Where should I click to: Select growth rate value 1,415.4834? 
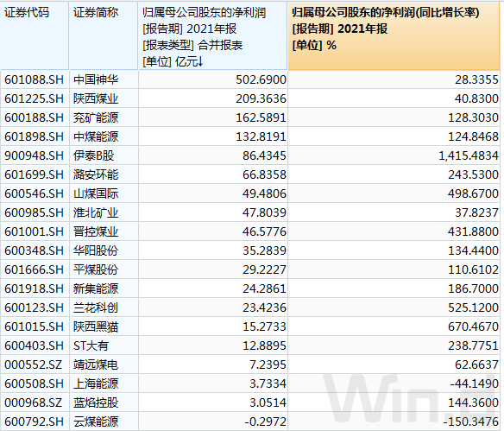point(469,155)
